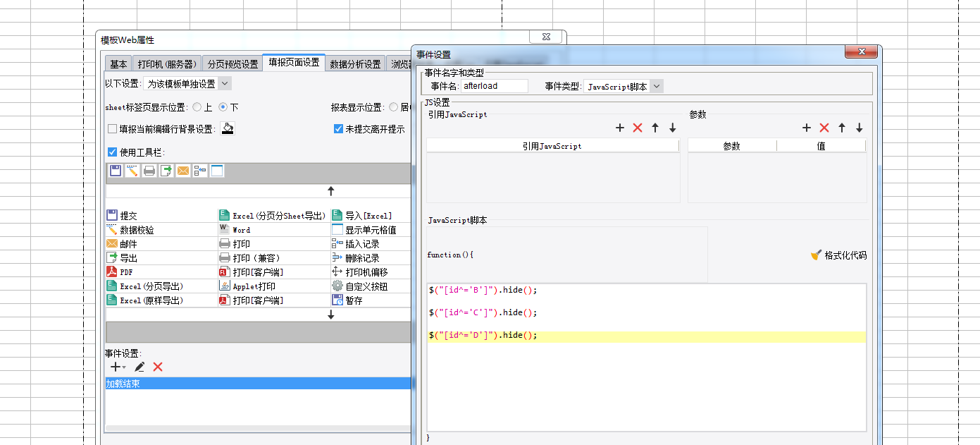This screenshot has height=445, width=980.
Task: Toggle 使用工具栏 checkbox
Action: (113, 152)
